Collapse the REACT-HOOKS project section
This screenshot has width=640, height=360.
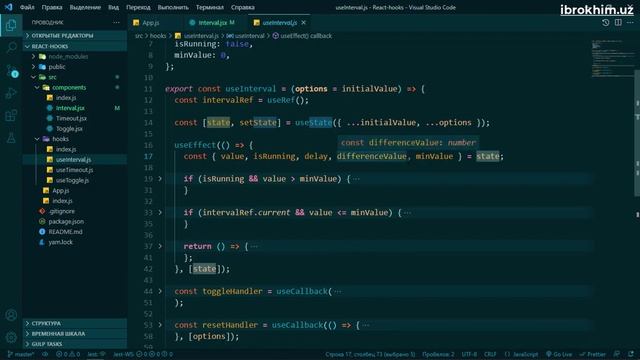[75, 46]
